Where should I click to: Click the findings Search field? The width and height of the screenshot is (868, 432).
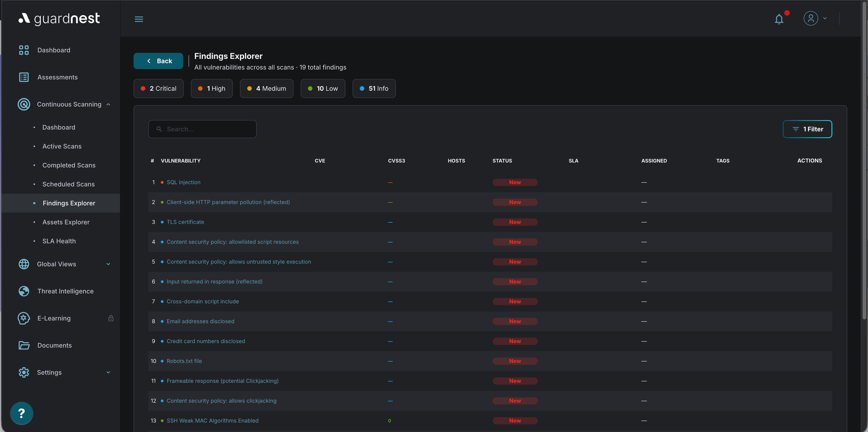[202, 129]
